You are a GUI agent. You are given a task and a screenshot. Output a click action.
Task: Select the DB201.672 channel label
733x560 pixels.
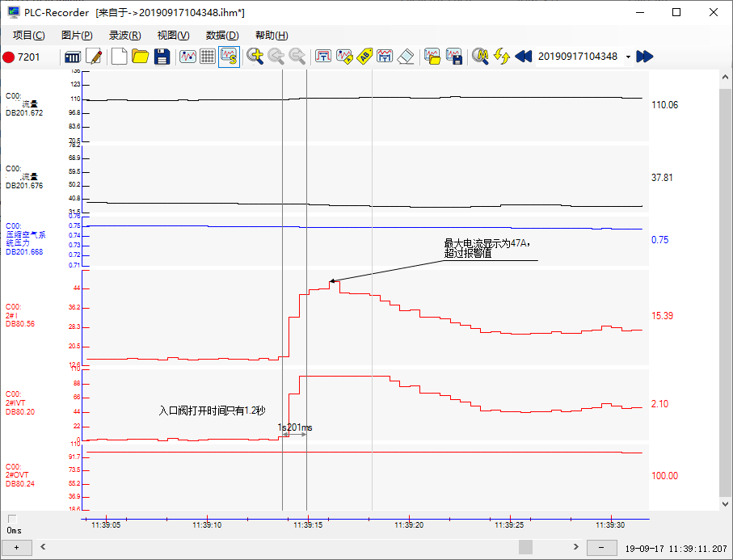[x=24, y=104]
